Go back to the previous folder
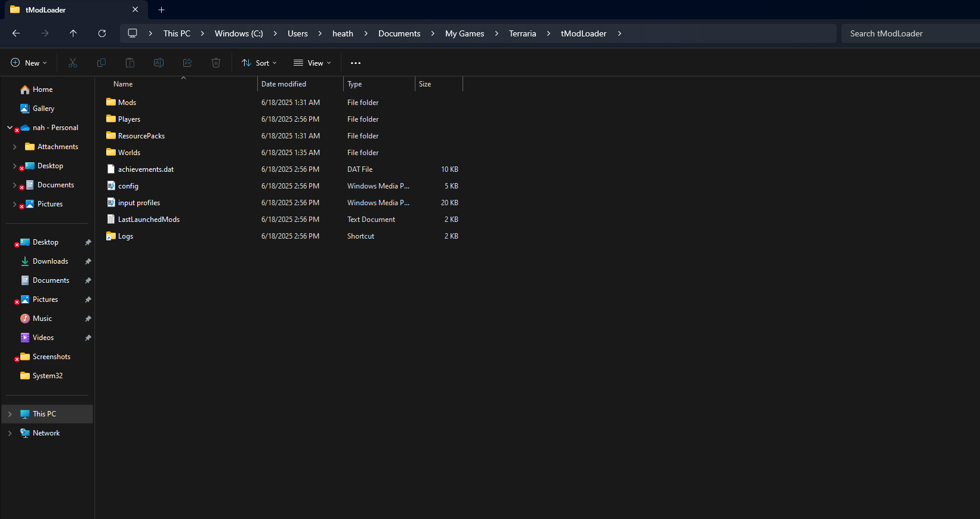980x519 pixels. (16, 33)
